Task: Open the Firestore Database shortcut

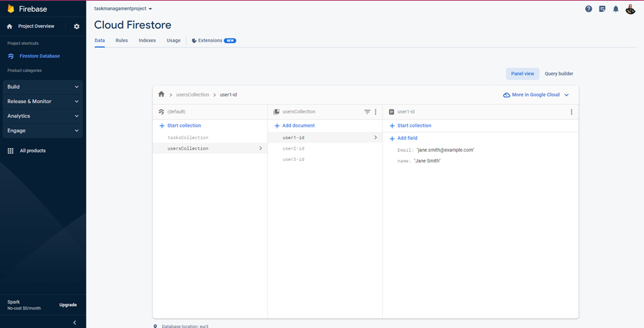Action: tap(40, 56)
